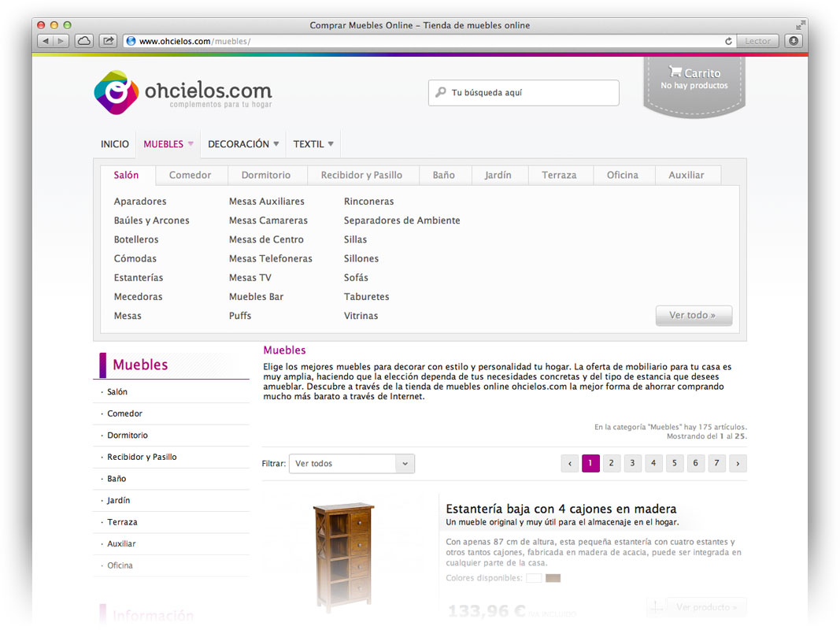Select the Salón tab

126,175
